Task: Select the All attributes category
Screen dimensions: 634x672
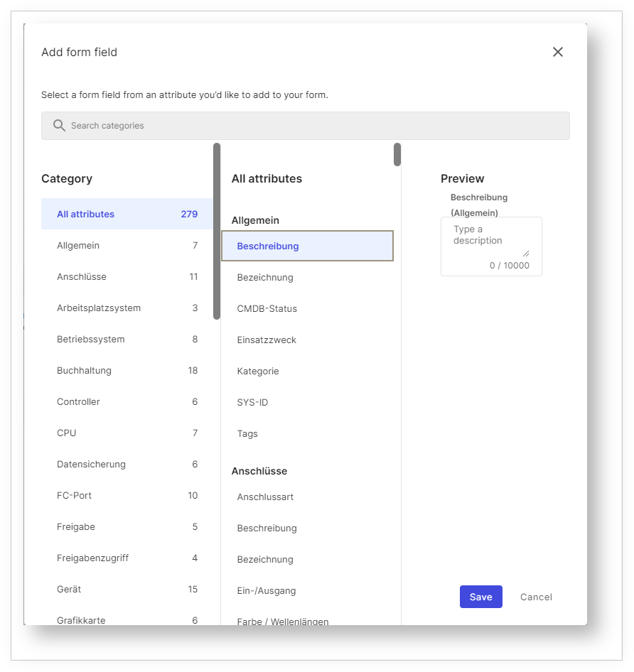Action: (x=127, y=214)
